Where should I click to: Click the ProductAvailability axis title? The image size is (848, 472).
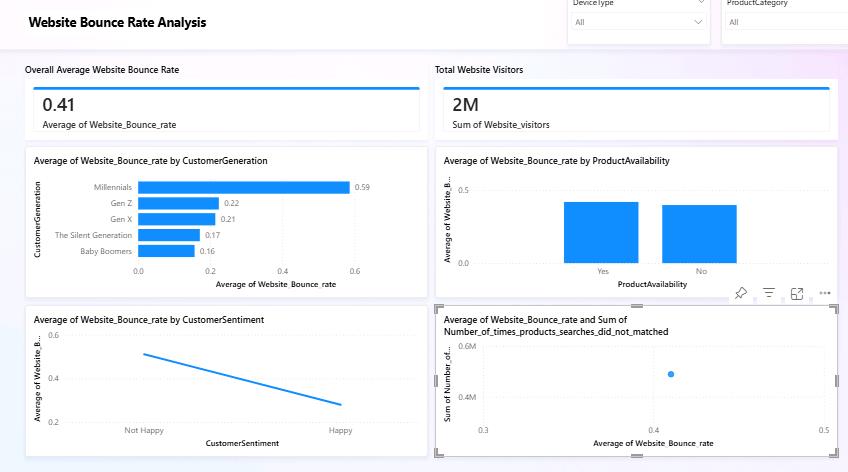coord(652,284)
